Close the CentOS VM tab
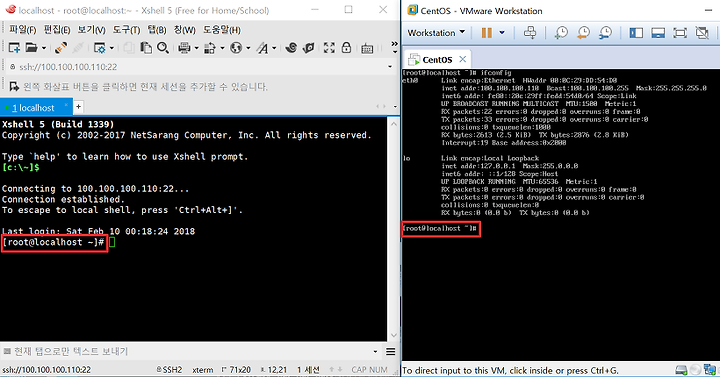 463,59
